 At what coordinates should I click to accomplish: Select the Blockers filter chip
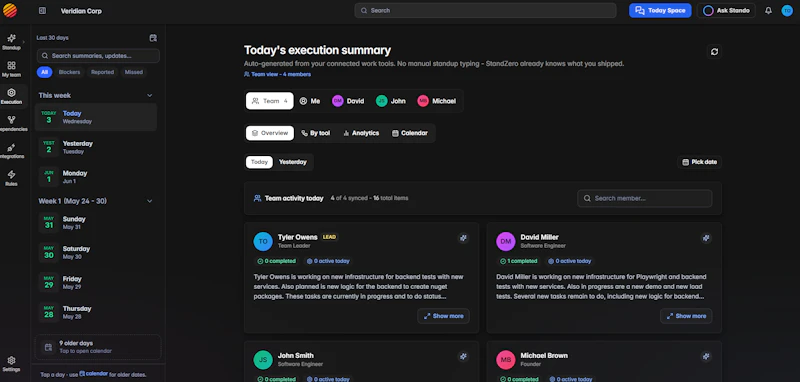[x=69, y=72]
